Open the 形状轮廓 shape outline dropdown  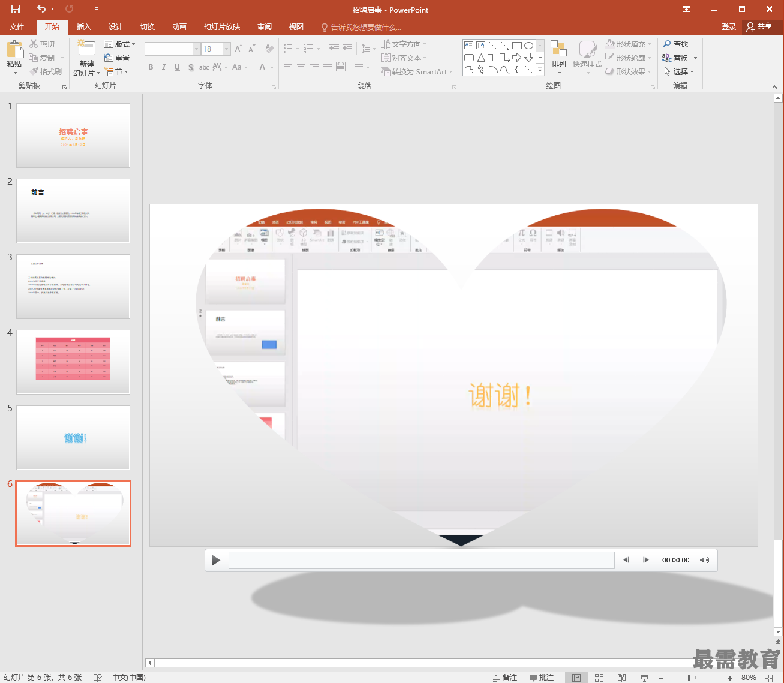click(x=628, y=58)
